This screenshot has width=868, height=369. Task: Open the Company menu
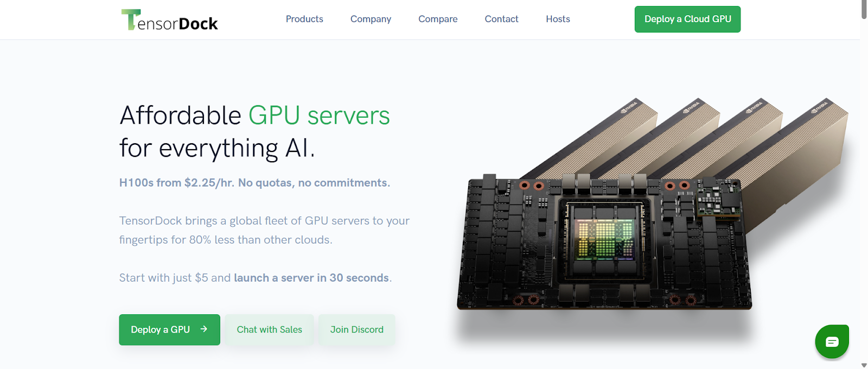point(371,19)
